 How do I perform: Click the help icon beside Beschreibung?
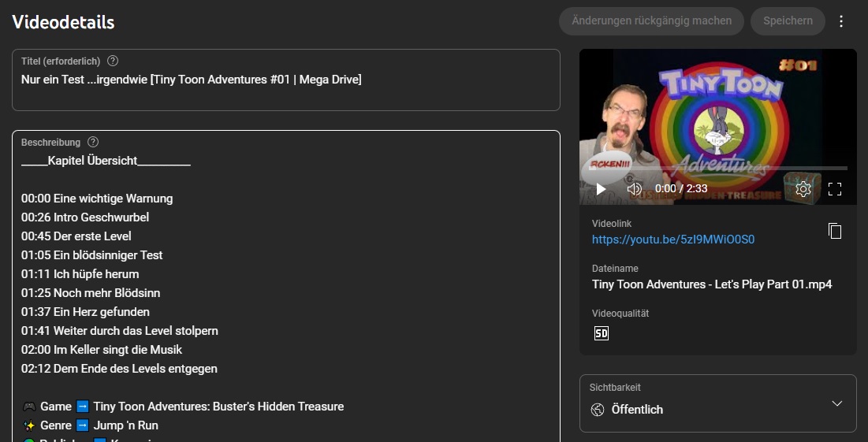[x=93, y=142]
